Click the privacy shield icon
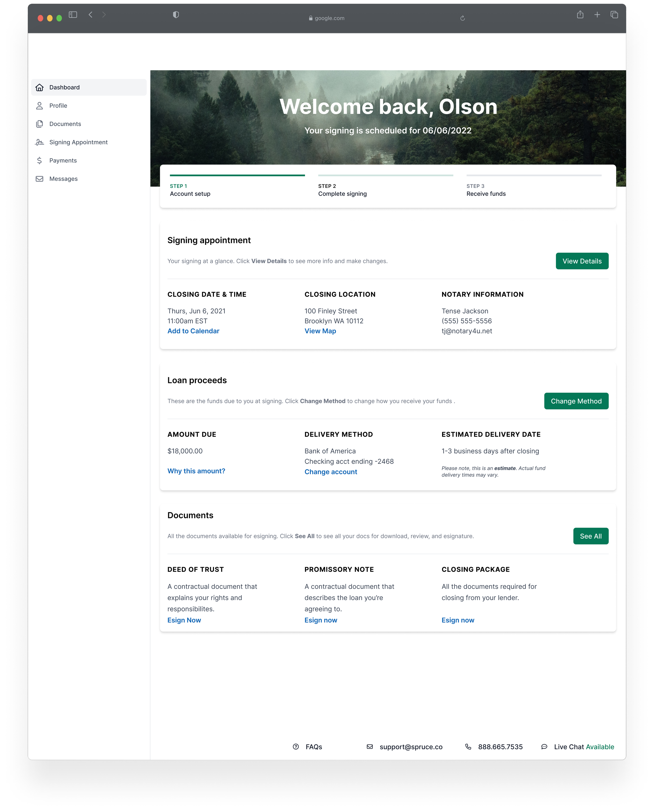 click(x=176, y=15)
